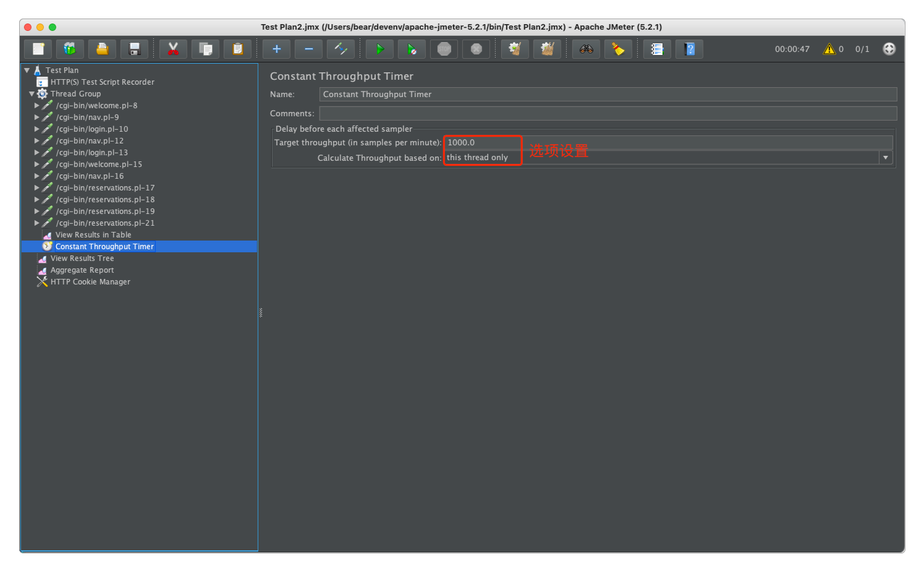Click the Comments input field

[x=608, y=113]
